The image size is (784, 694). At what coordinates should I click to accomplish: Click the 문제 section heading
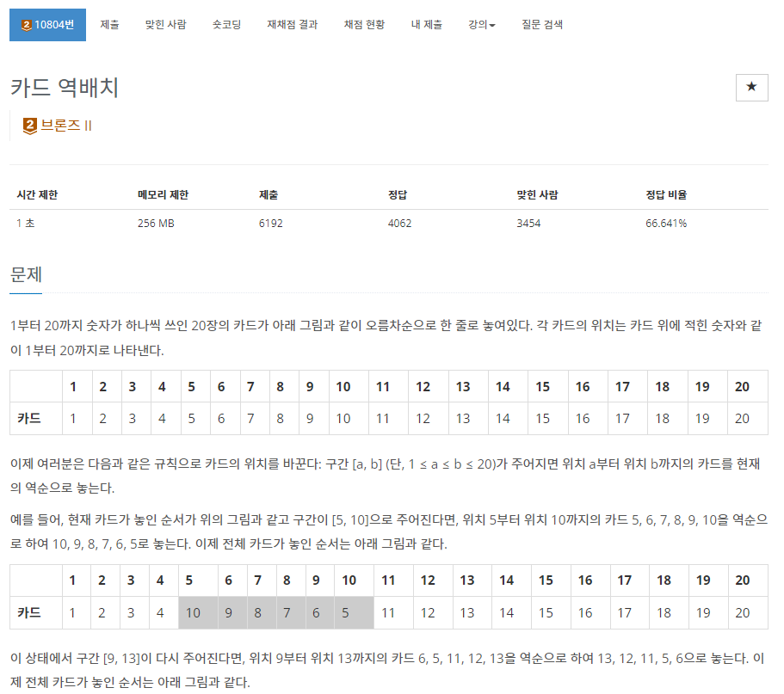26,274
